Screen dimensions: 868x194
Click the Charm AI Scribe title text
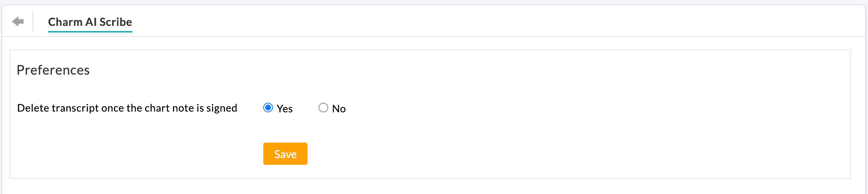(90, 22)
